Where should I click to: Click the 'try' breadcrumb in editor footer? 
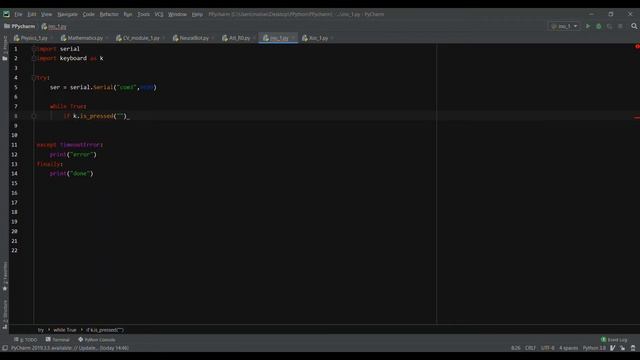click(x=40, y=330)
